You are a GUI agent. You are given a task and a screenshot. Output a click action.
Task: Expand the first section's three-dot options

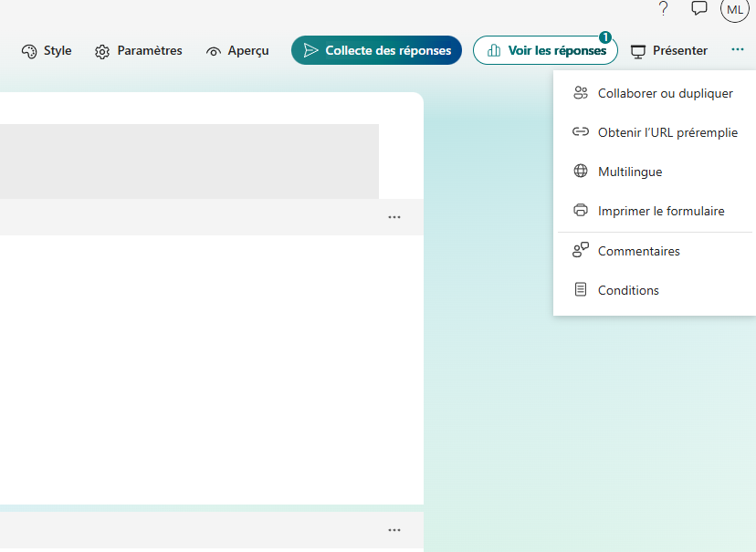[394, 217]
